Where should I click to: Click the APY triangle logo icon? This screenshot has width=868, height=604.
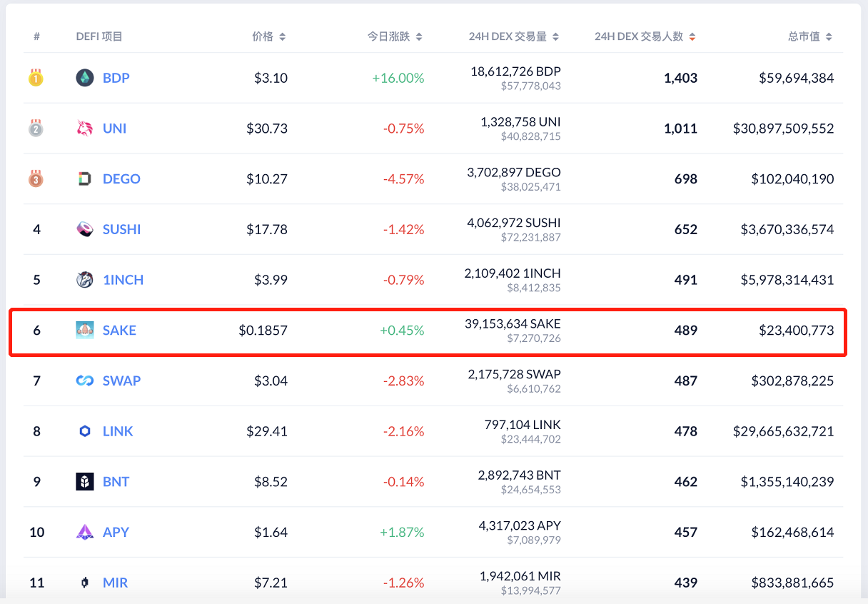tap(85, 532)
